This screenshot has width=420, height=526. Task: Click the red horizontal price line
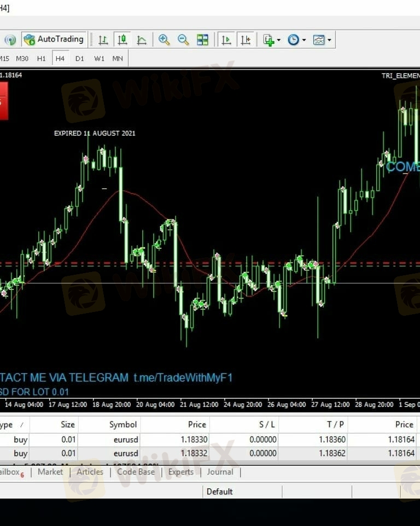(x=164, y=263)
